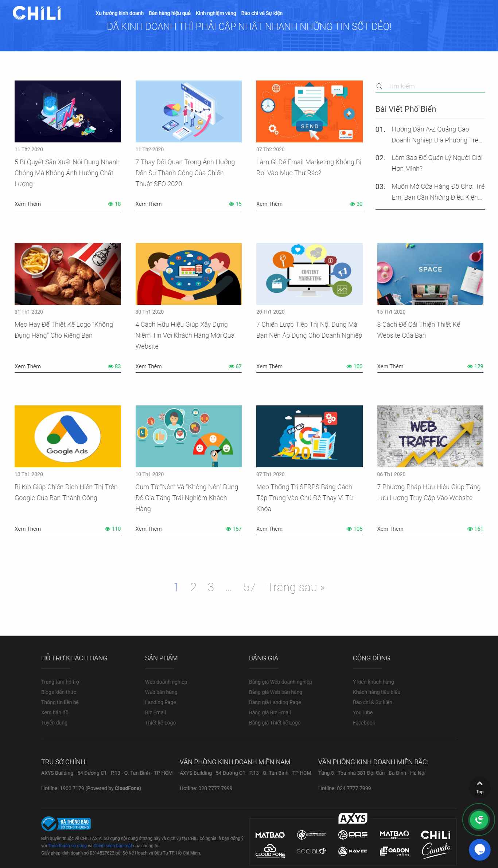This screenshot has height=868, width=498.
Task: Open popular post 03 Muốn Mở Cửa Hàng Đồ Chơi
Action: pyautogui.click(x=438, y=192)
